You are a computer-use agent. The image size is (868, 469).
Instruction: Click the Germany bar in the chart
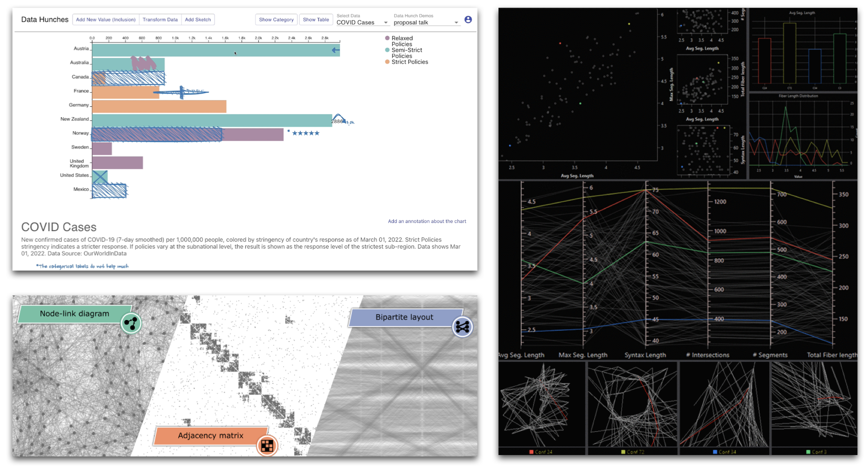click(x=159, y=106)
